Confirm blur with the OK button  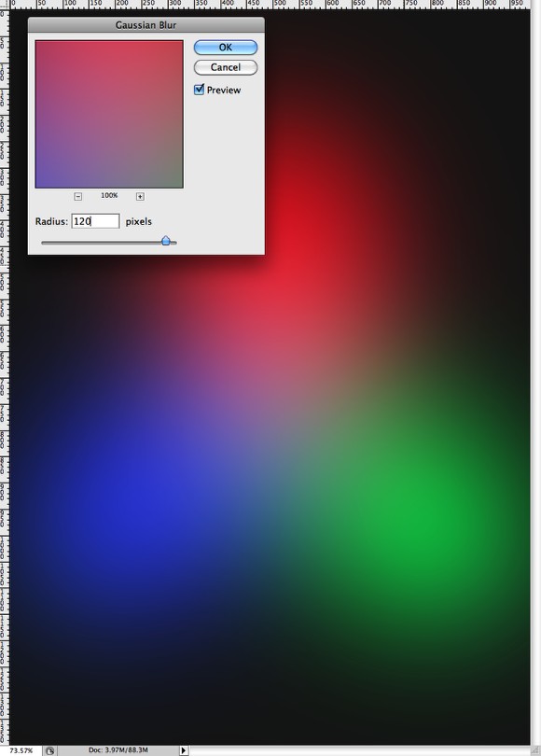point(226,48)
